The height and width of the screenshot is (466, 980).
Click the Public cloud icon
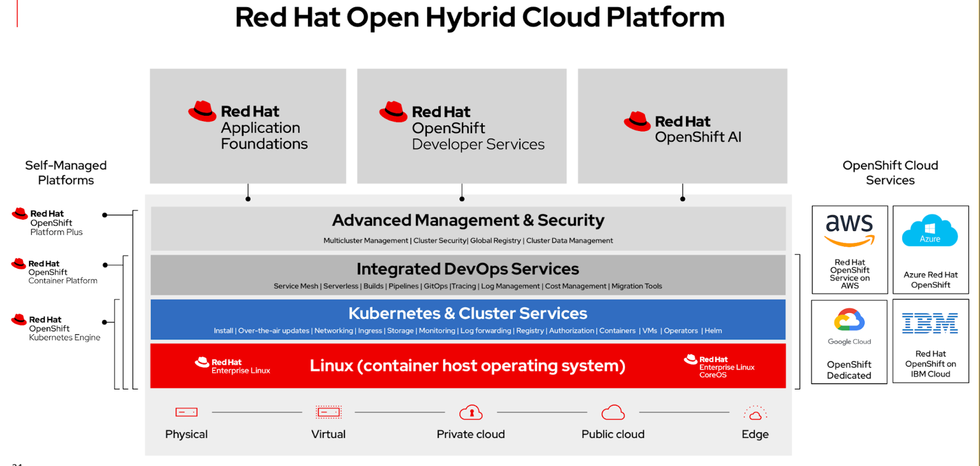pyautogui.click(x=613, y=412)
